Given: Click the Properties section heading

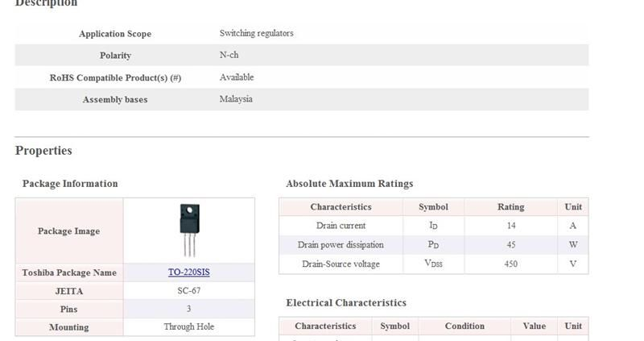Looking at the screenshot, I should [x=43, y=151].
